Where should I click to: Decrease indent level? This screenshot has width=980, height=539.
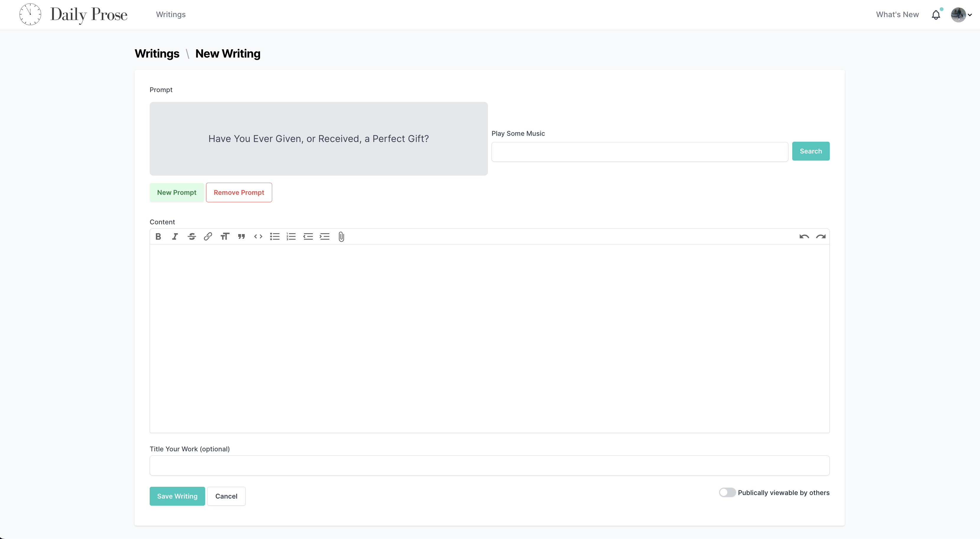click(x=308, y=237)
